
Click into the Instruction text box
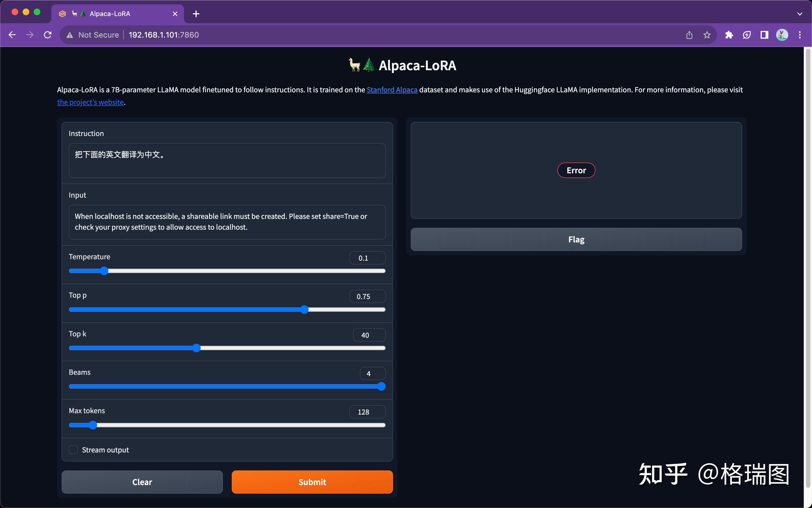[x=227, y=161]
